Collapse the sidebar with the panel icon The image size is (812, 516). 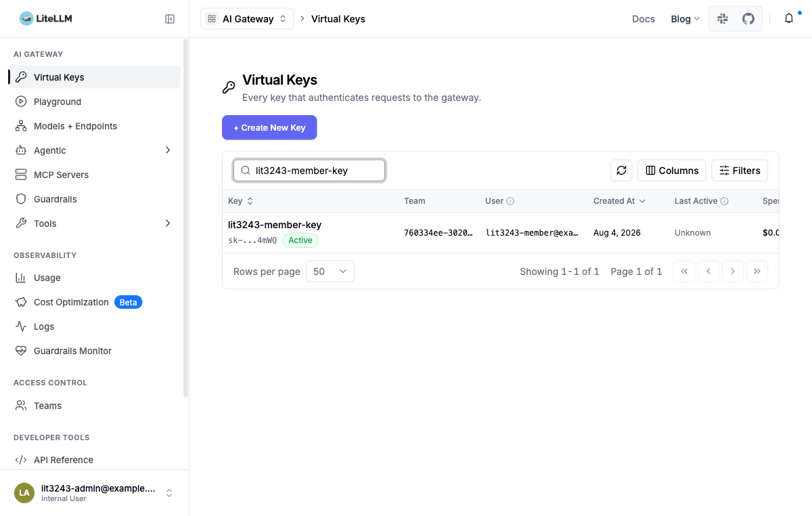coord(170,19)
